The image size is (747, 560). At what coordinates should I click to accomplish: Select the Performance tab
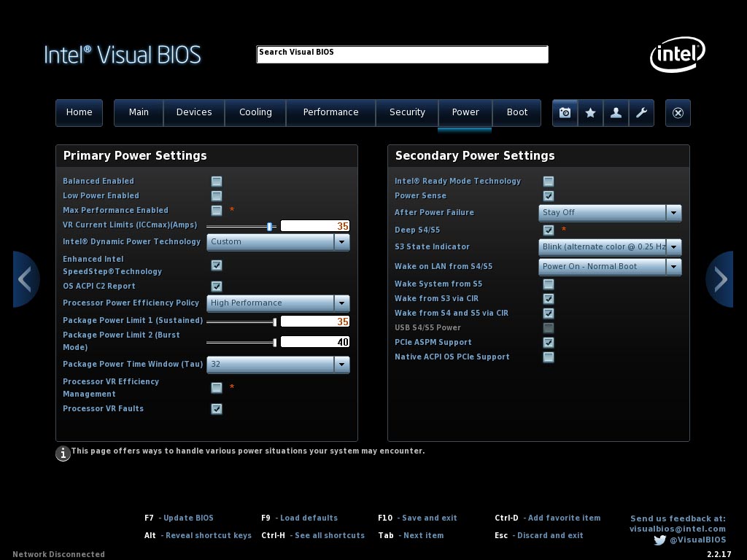[330, 112]
